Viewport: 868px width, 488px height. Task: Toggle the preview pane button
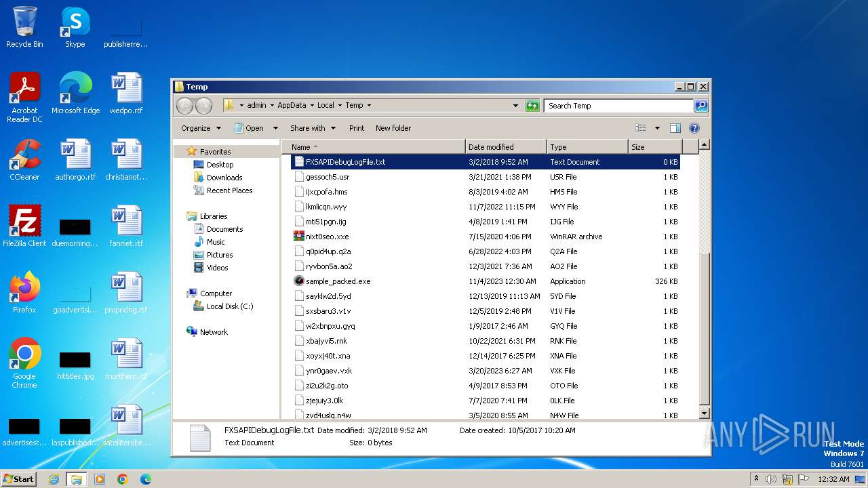coord(675,128)
